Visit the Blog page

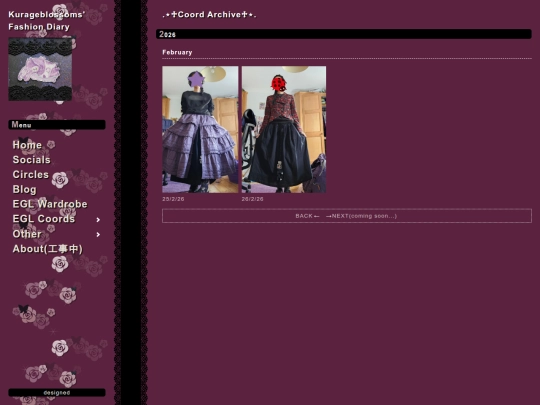(24, 189)
